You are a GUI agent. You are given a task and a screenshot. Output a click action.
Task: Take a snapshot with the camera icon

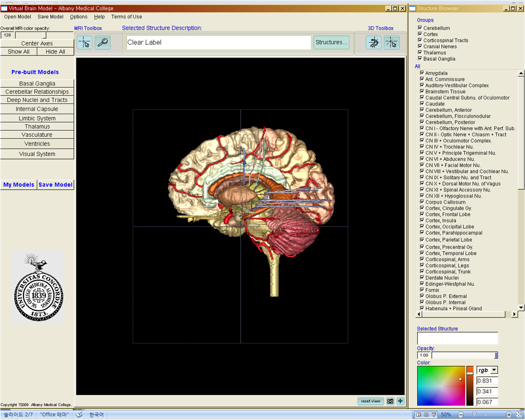pos(390,401)
